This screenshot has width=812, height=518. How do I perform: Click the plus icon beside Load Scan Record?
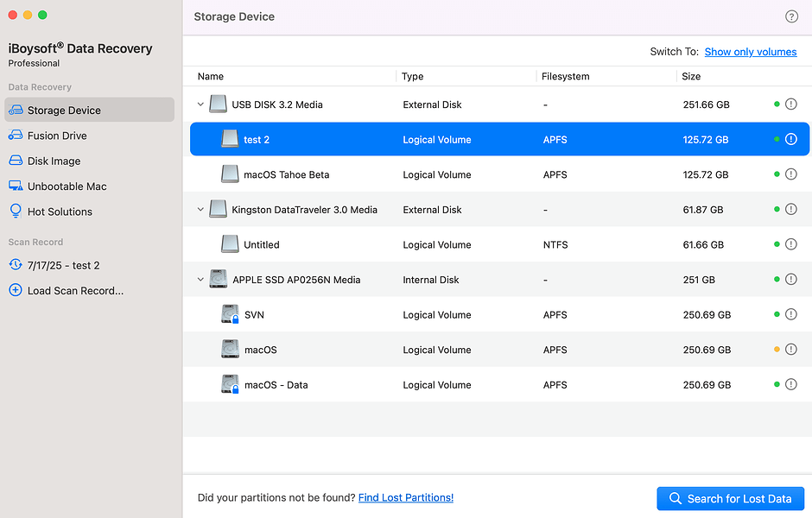pos(16,290)
